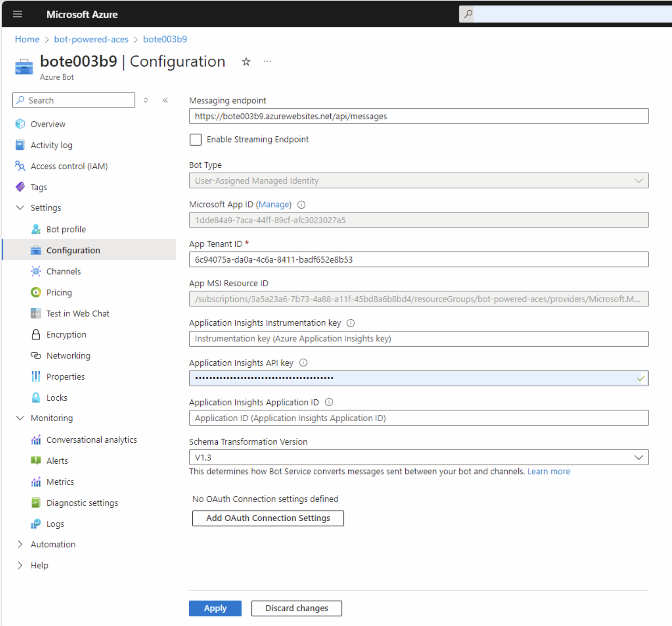Open the Activity log section
The height and width of the screenshot is (626, 672).
(x=51, y=145)
